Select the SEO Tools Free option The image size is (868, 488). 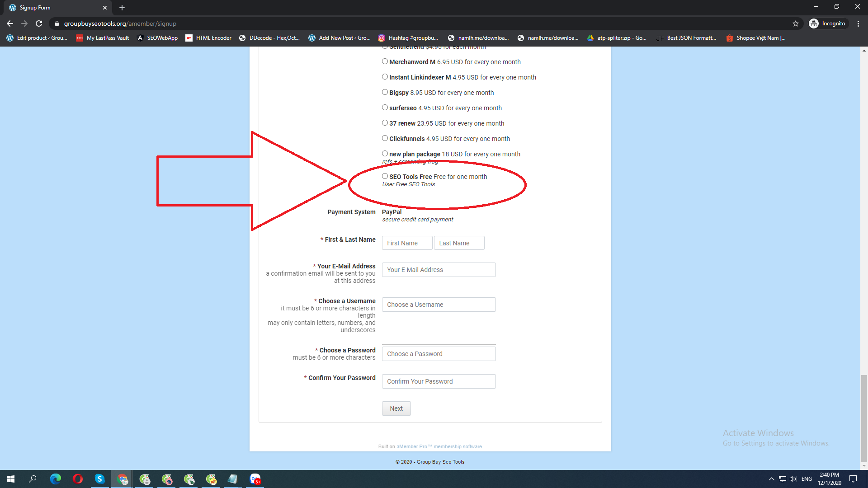(385, 176)
